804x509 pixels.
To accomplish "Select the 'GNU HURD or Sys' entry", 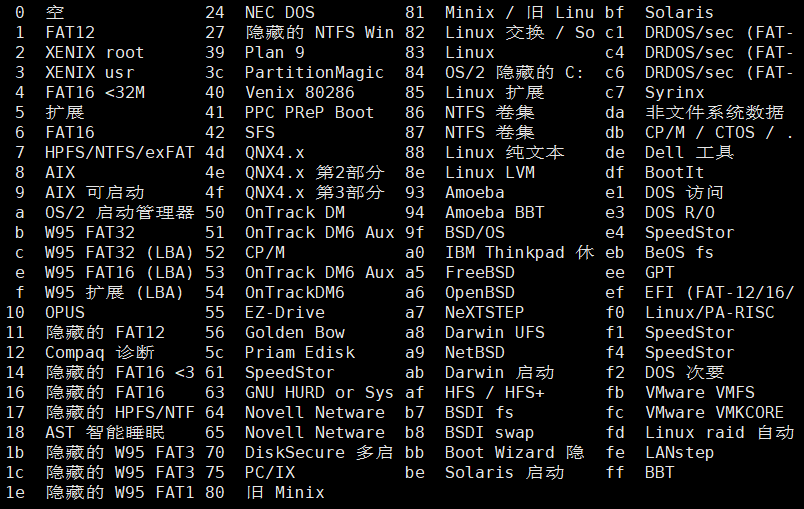I will coord(319,392).
